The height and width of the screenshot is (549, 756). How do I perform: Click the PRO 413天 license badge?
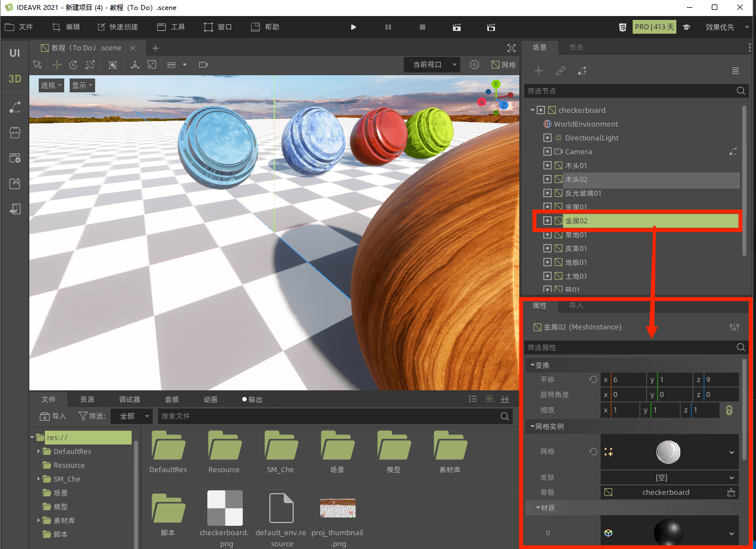(x=654, y=27)
